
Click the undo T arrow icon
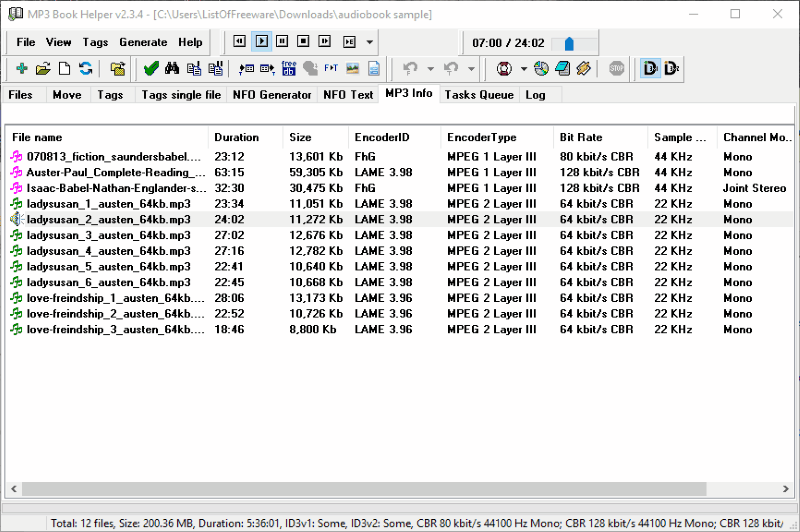[451, 68]
